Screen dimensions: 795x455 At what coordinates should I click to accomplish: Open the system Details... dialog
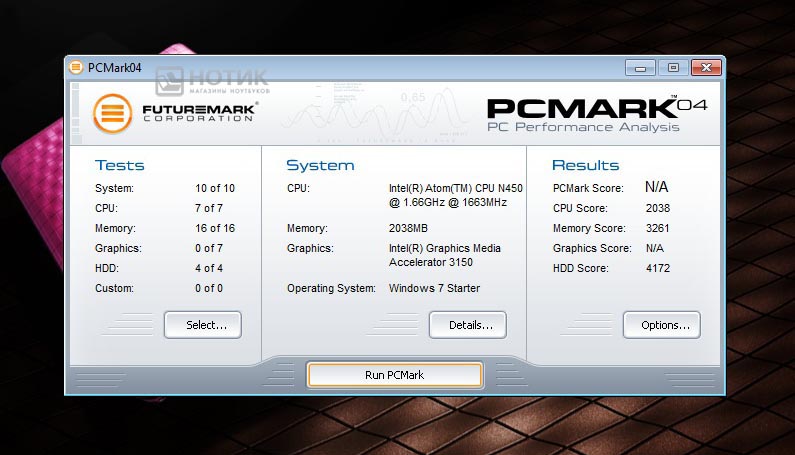pos(468,325)
